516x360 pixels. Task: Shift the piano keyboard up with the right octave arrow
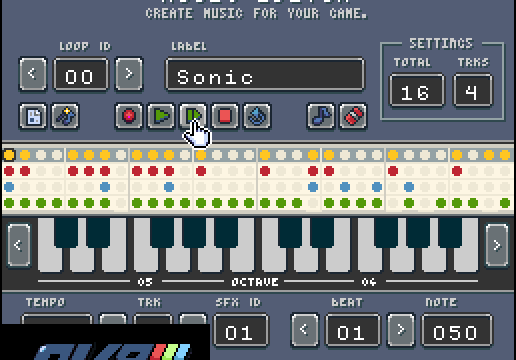(x=497, y=246)
